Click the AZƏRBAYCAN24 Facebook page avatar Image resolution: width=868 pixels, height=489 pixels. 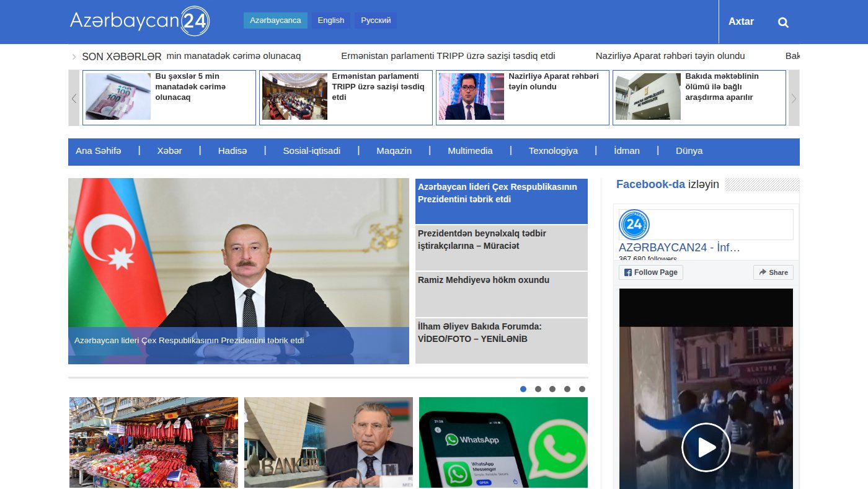click(x=634, y=224)
